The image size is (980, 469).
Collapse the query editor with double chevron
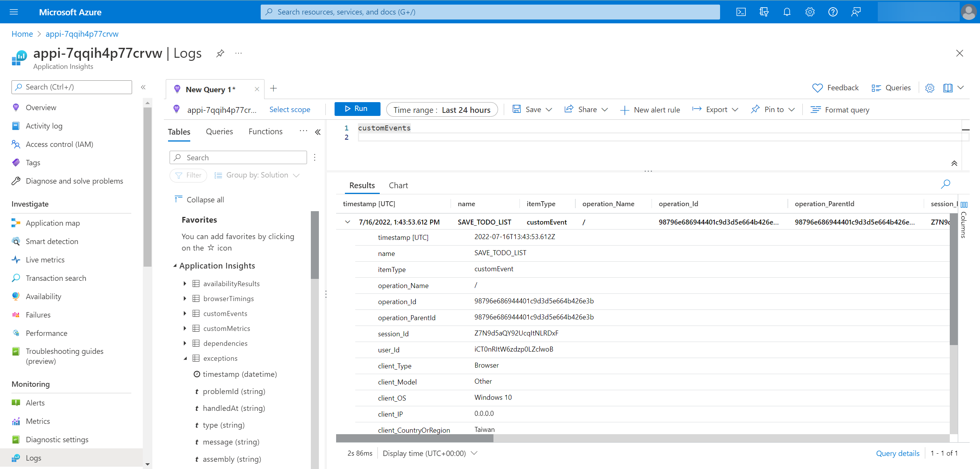954,163
